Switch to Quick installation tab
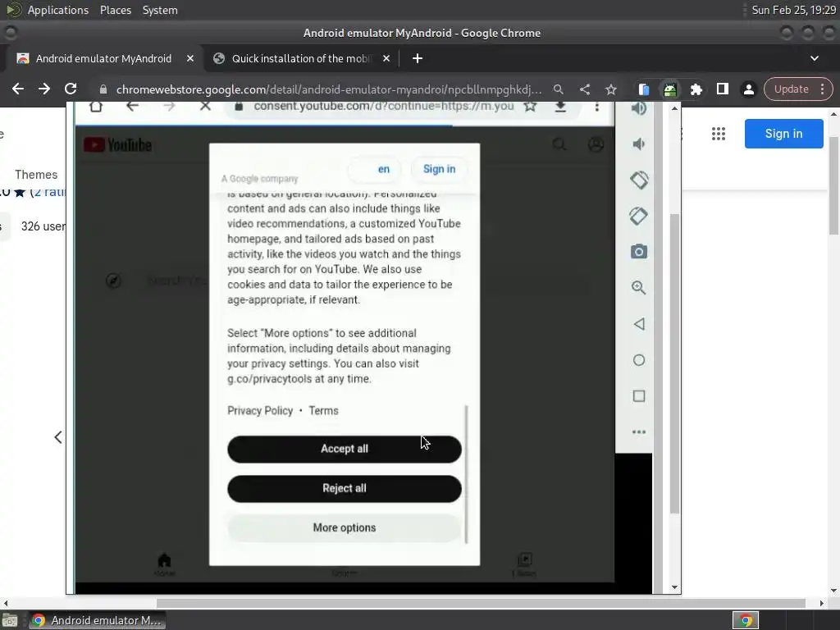Viewport: 840px width, 630px height. coord(301,58)
